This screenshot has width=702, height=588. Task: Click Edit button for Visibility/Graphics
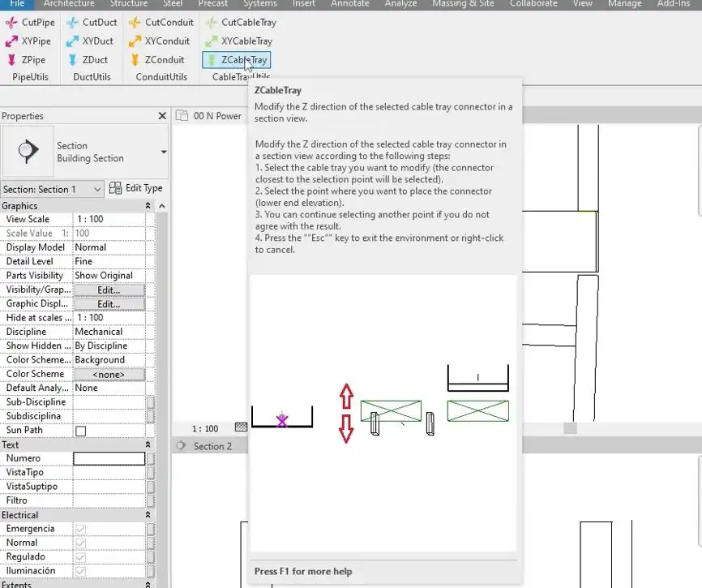coord(109,290)
